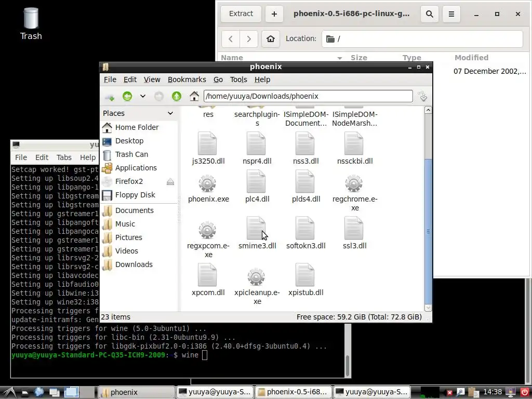532x399 pixels.
Task: Click the green Back arrow in phoenix file manager
Action: [x=127, y=96]
